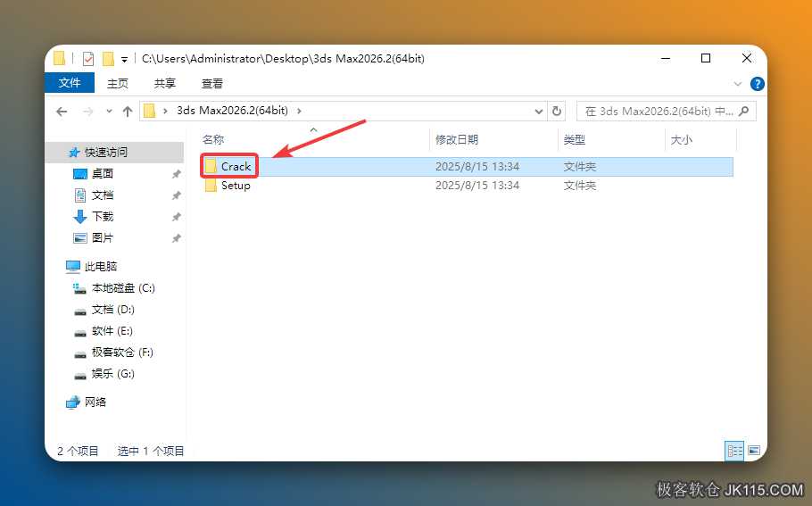The image size is (812, 506).
Task: Select 网络 in the navigation pane
Action: [95, 402]
